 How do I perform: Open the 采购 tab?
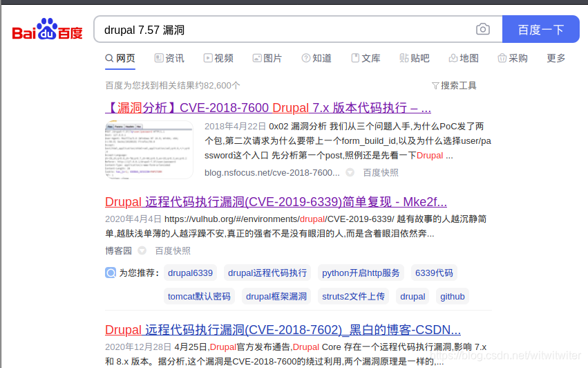pyautogui.click(x=513, y=58)
